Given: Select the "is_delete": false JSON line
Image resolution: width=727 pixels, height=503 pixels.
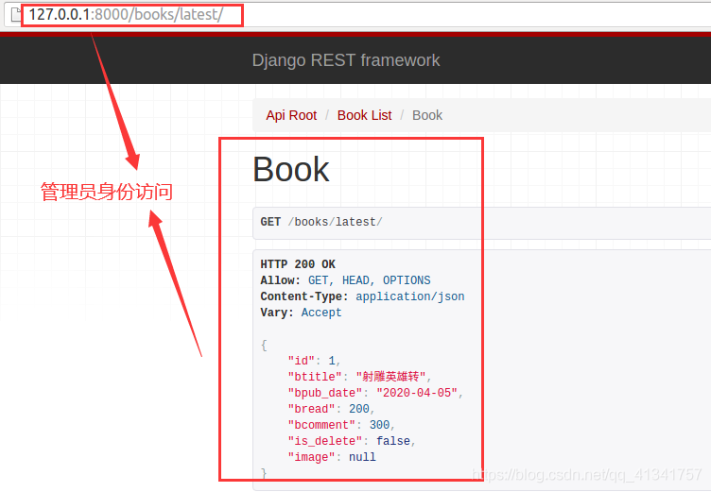Looking at the screenshot, I should pyautogui.click(x=351, y=441).
